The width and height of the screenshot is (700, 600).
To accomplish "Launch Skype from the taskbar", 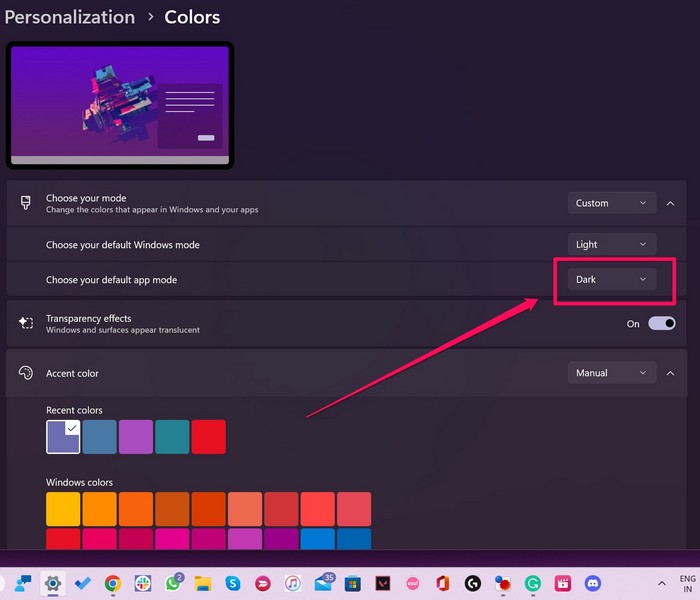I will (x=233, y=583).
